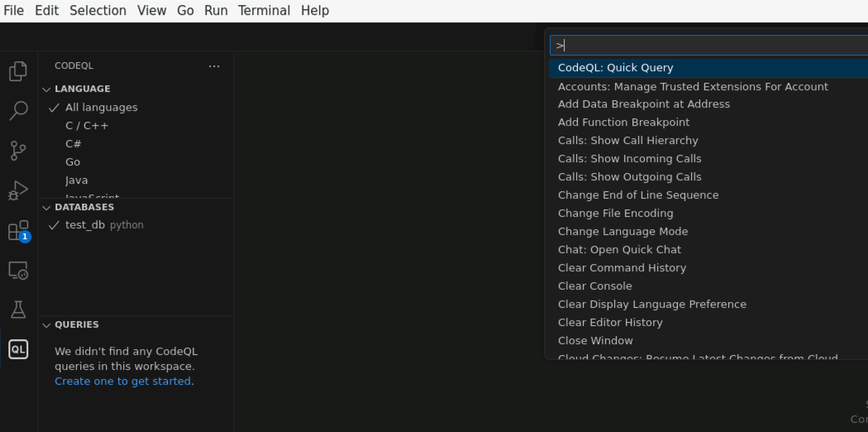
Task: Open Extensions view with badge
Action: (x=18, y=230)
